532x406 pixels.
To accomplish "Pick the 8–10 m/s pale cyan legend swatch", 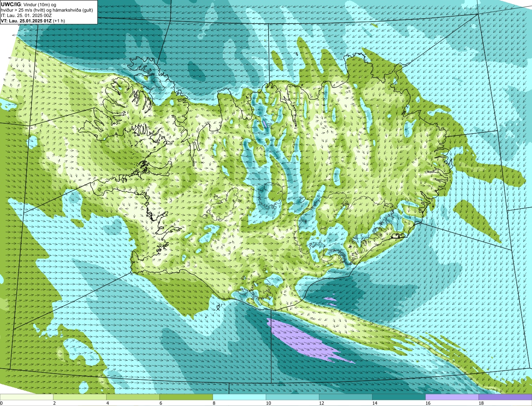I will tap(239, 397).
